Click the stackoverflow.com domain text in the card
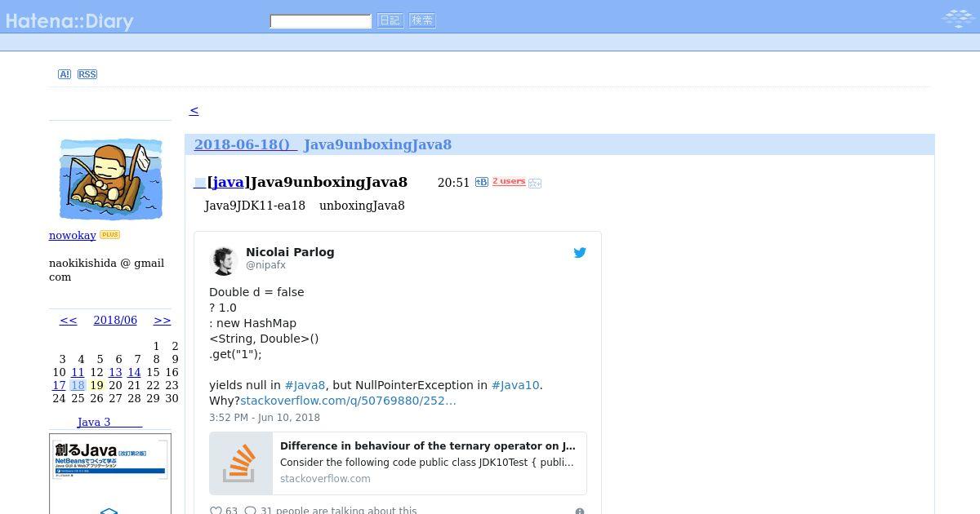This screenshot has height=514, width=980. pyautogui.click(x=325, y=479)
